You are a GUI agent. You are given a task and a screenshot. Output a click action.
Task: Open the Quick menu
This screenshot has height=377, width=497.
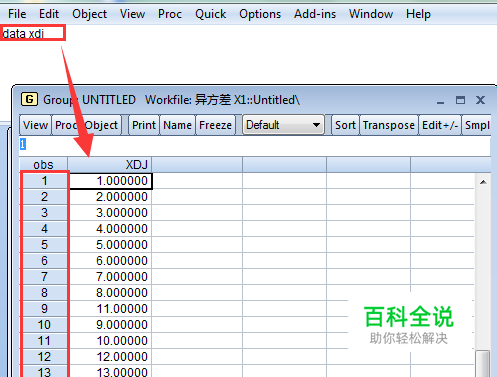tap(210, 14)
